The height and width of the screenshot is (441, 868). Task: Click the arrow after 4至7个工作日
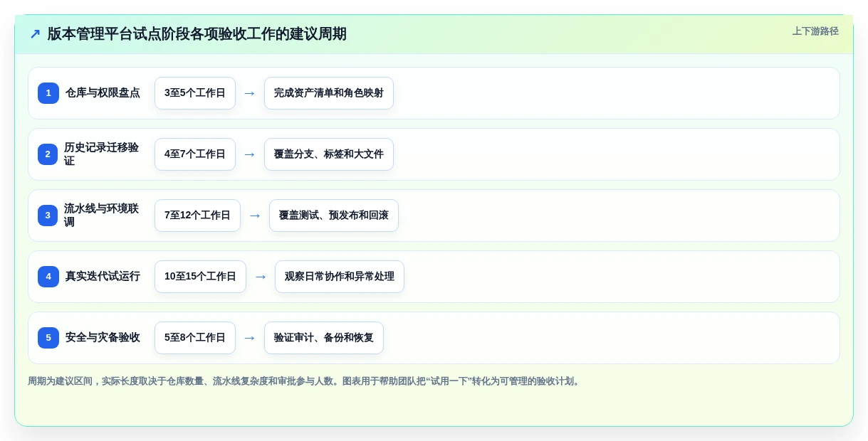250,154
